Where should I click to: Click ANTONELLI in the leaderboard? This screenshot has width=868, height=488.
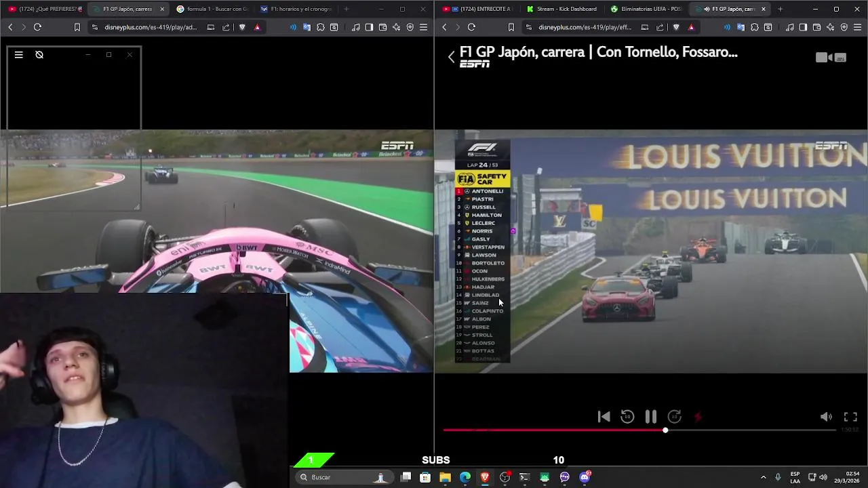click(x=487, y=191)
